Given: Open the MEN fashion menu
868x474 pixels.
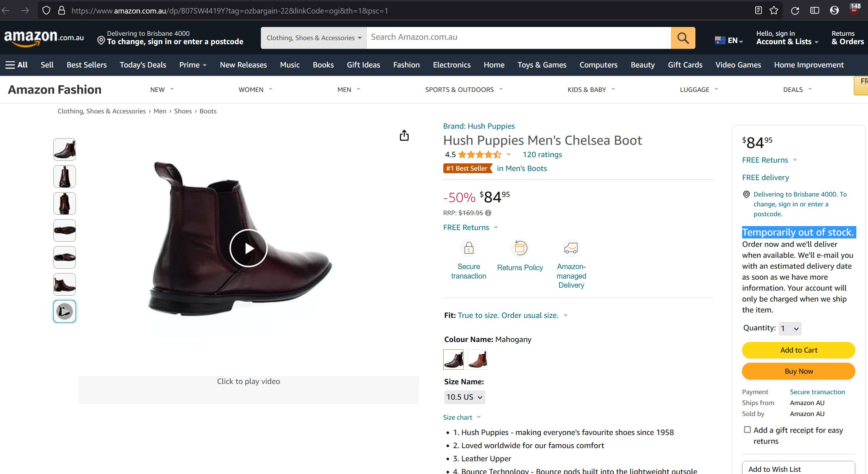Looking at the screenshot, I should (x=349, y=90).
